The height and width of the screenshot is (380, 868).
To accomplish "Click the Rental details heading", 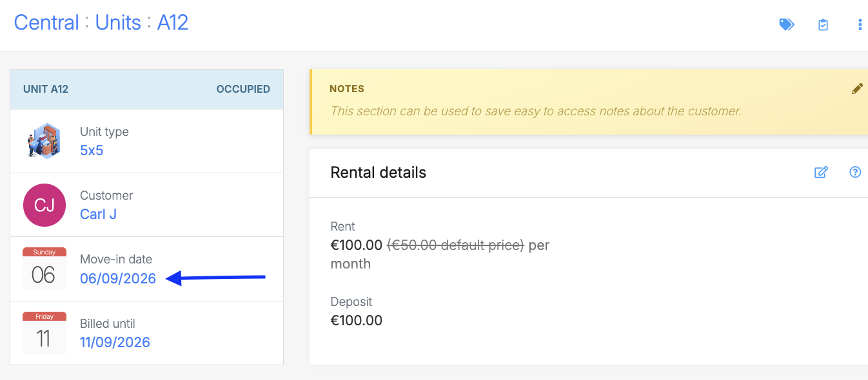I will (x=378, y=173).
